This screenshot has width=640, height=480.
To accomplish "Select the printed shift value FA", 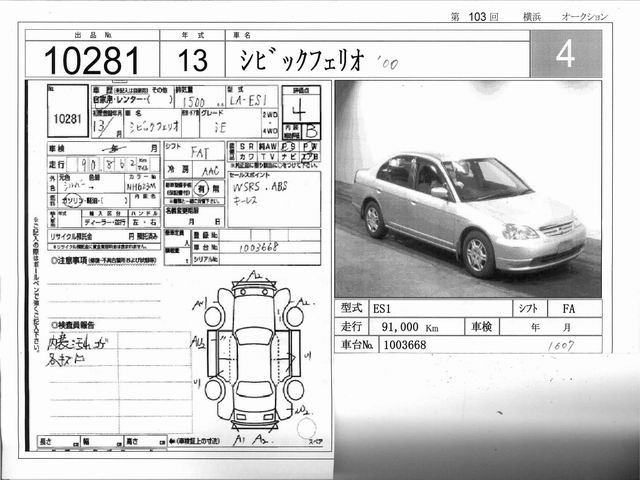I will (568, 309).
